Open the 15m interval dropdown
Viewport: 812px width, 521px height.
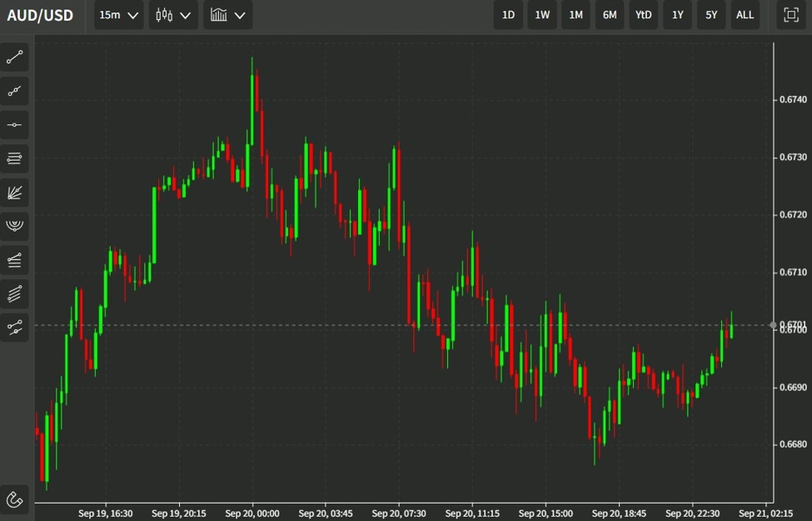[117, 14]
